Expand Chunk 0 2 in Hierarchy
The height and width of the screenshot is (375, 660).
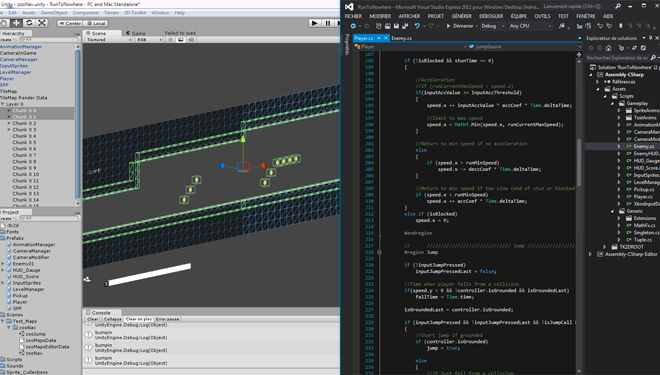tap(9, 123)
